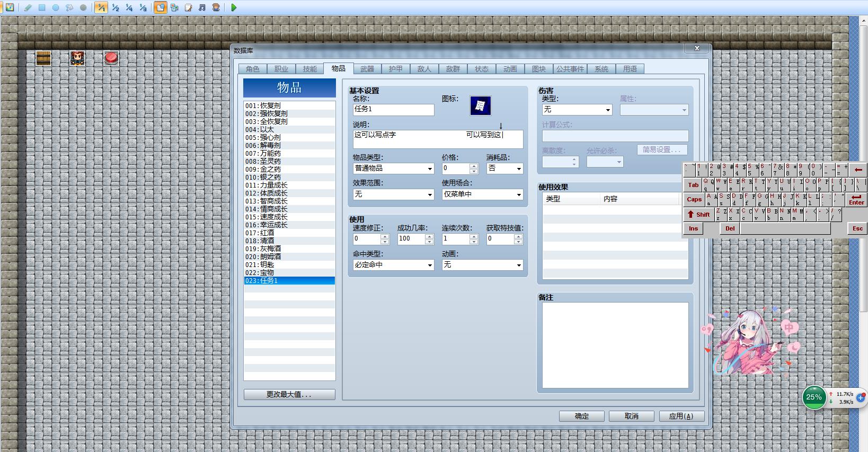Image resolution: width=868 pixels, height=452 pixels.
Task: Select the Flood Fill tool
Action: [x=69, y=7]
